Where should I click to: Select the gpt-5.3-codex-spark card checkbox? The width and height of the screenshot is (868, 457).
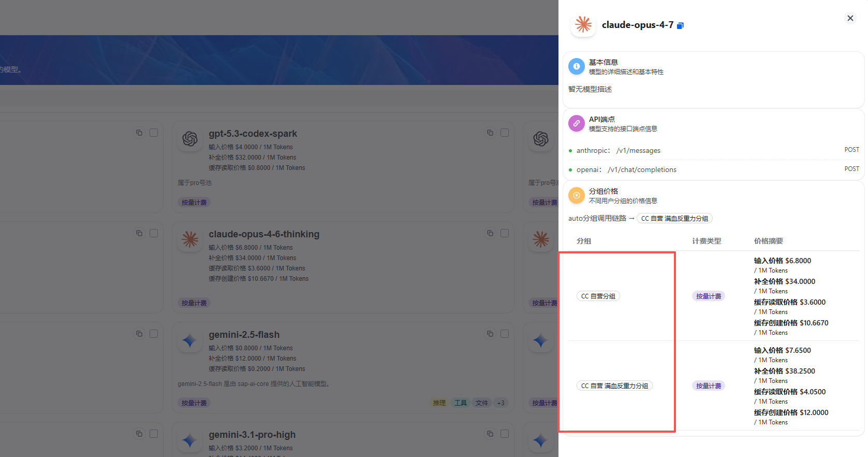click(505, 133)
